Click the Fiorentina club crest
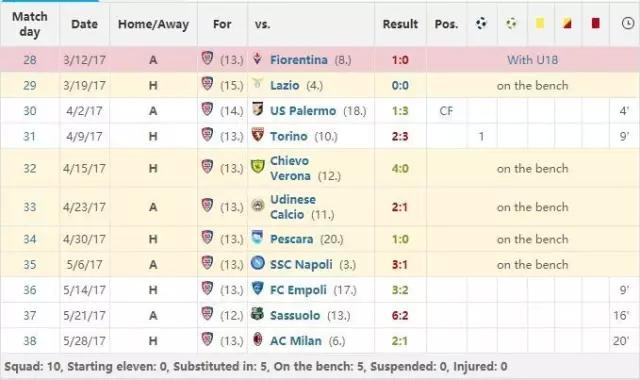Image resolution: width=640 pixels, height=380 pixels. coord(257,59)
